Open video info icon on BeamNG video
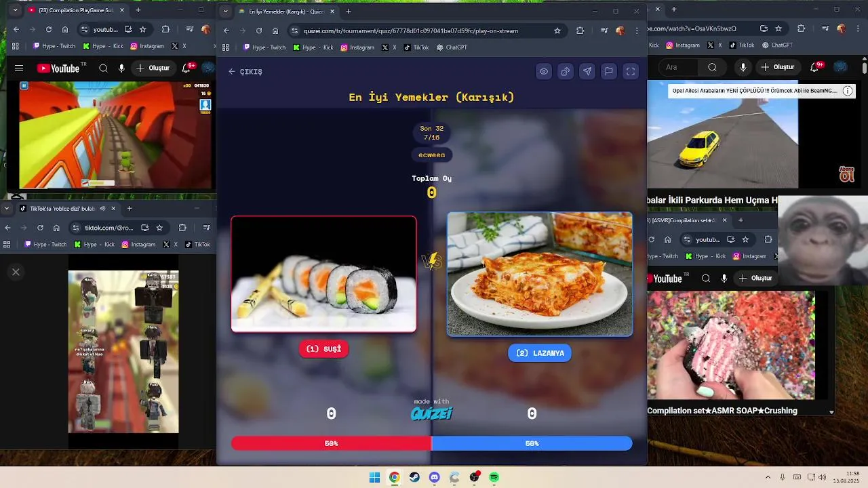This screenshot has height=488, width=868. click(x=848, y=91)
